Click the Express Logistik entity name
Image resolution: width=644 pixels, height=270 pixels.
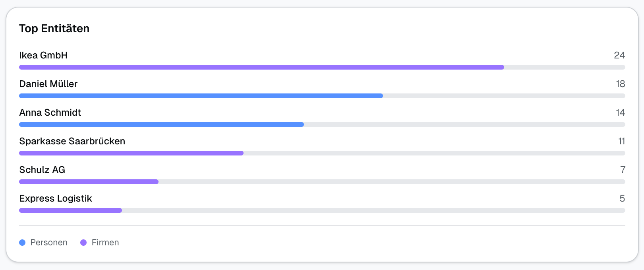(56, 198)
